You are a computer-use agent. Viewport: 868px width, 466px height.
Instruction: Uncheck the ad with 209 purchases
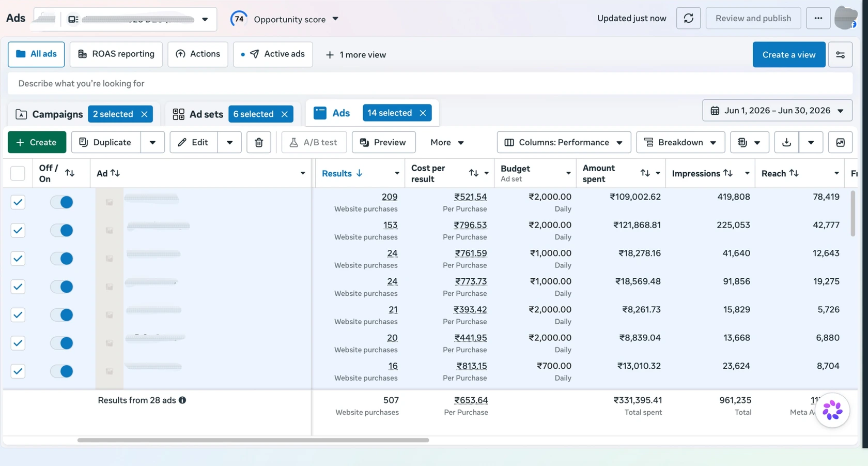click(x=18, y=202)
